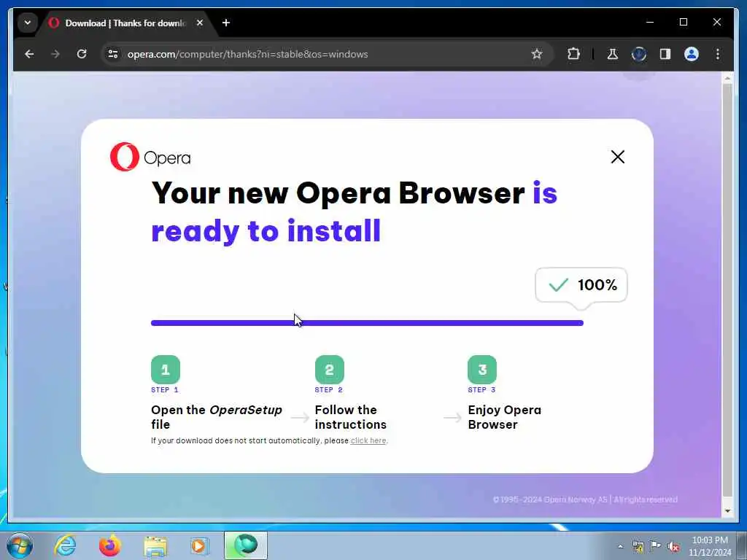Open Windows Explorer from taskbar

[x=155, y=545]
